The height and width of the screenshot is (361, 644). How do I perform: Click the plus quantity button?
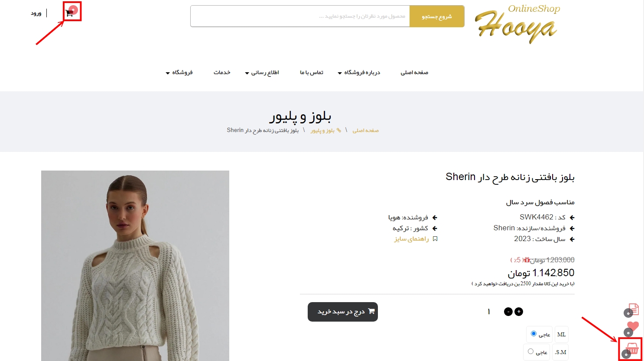[519, 312]
